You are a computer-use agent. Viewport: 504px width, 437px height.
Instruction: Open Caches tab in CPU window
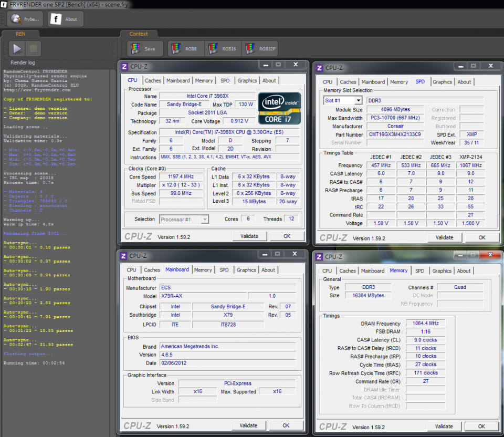click(x=153, y=80)
